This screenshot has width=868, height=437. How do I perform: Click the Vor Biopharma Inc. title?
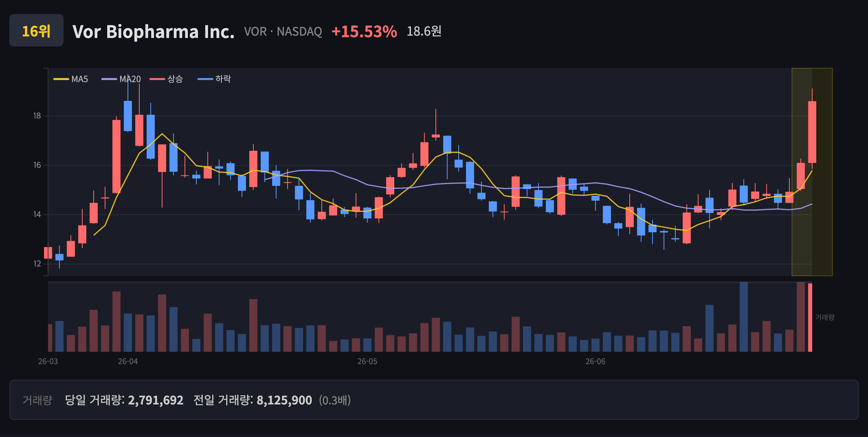pyautogui.click(x=153, y=32)
